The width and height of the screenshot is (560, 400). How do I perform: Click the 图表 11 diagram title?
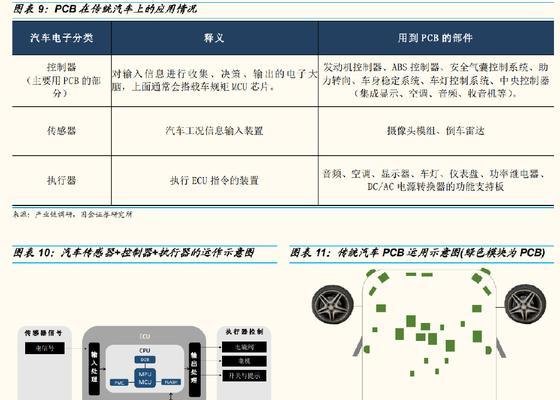tap(418, 253)
